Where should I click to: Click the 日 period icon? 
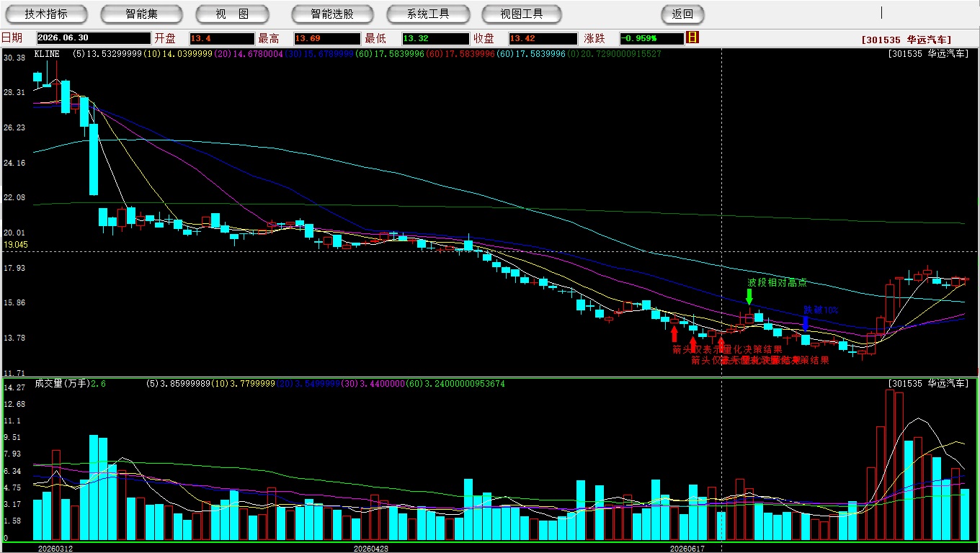692,37
